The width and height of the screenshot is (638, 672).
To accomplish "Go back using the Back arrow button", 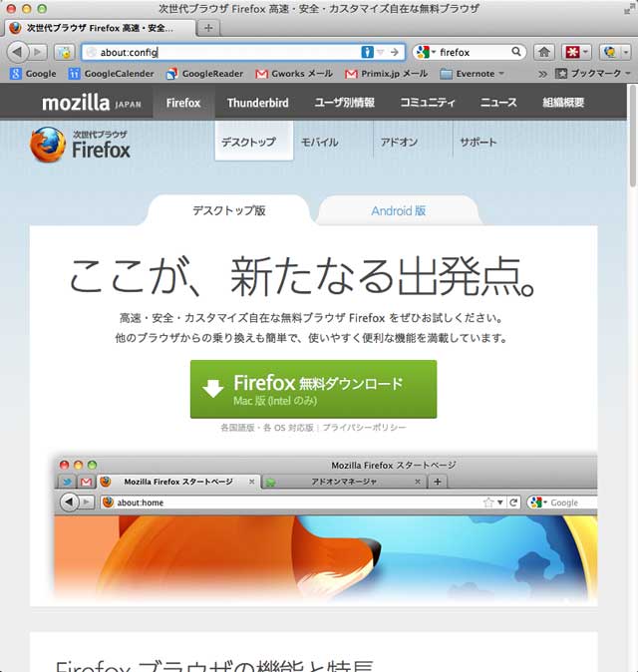I will pyautogui.click(x=17, y=52).
